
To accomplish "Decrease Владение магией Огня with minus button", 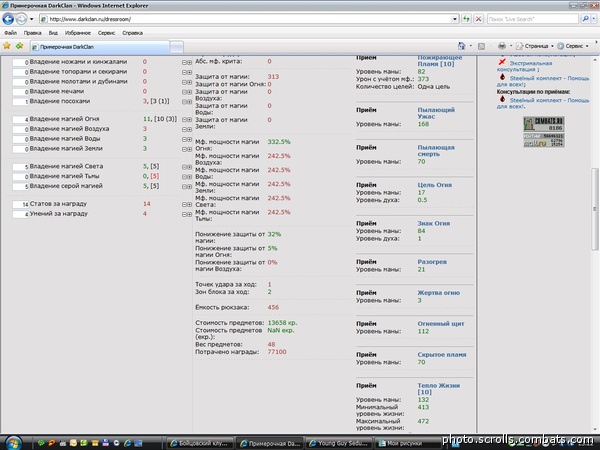I will coord(184,119).
